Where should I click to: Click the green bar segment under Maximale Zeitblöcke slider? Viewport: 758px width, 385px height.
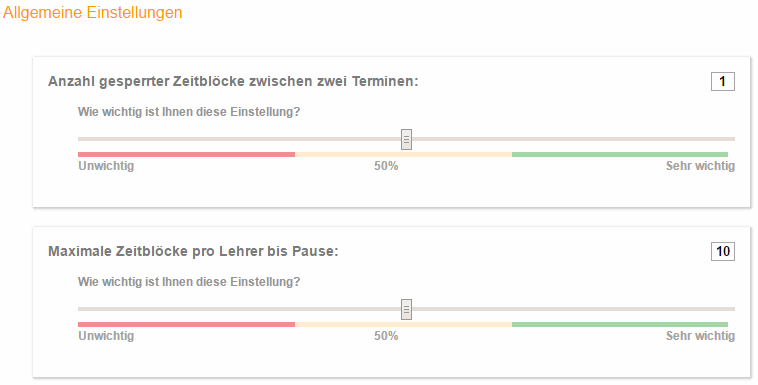click(620, 325)
